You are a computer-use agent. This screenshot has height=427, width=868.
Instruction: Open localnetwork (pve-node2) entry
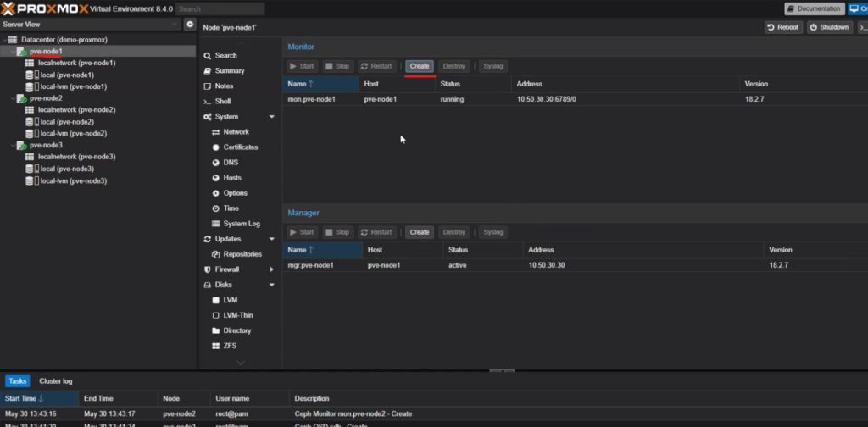pos(76,110)
